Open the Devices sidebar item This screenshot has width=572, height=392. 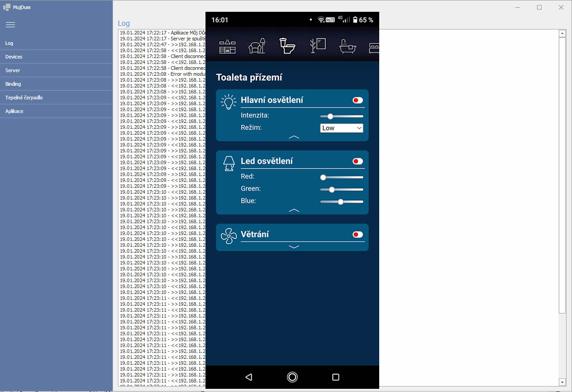point(14,57)
